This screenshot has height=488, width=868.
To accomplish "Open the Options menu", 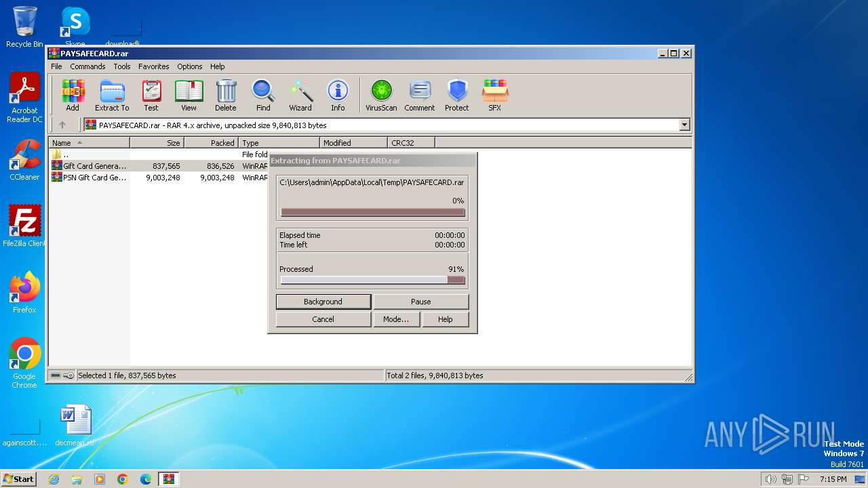I will 190,66.
